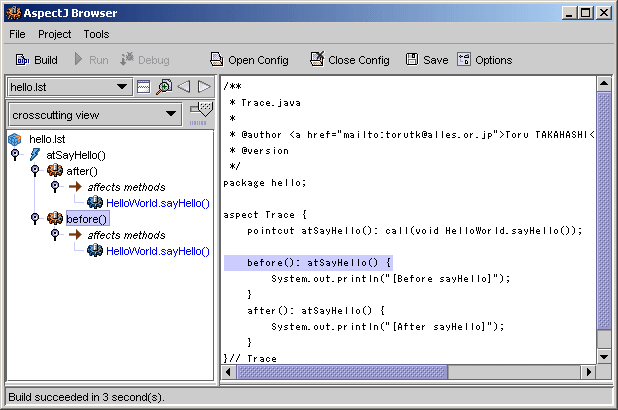This screenshot has height=410, width=618.
Task: Click the 'after(): atSayHello() {' code line
Action: tap(316, 311)
